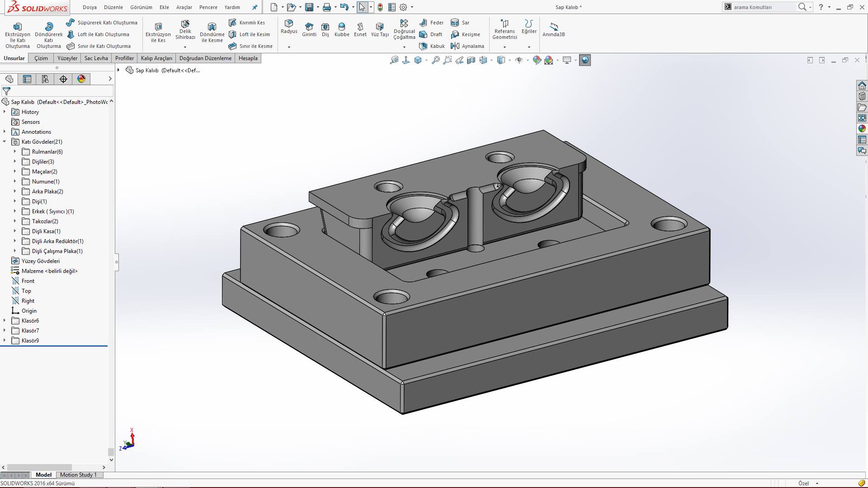The image size is (868, 488).
Task: Select Doğrusal Çoğaltma pattern tool
Action: (x=404, y=29)
